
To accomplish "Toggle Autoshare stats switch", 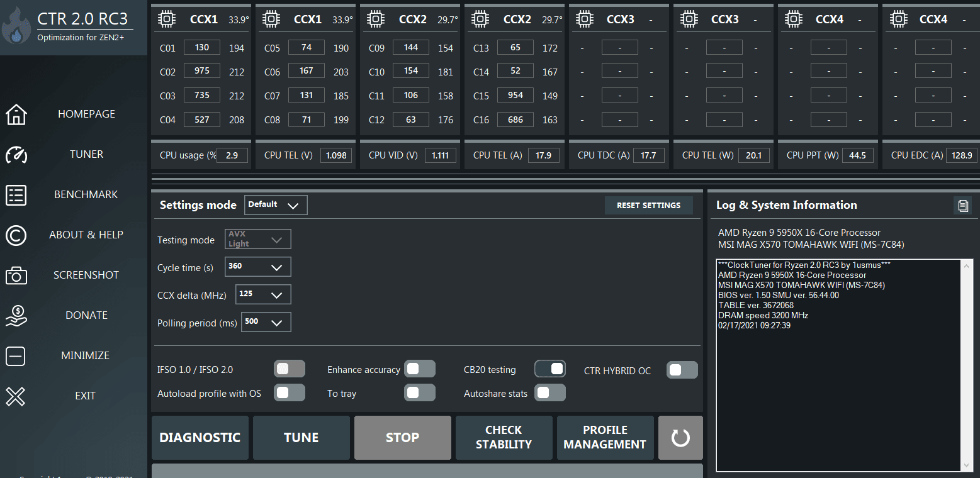I will (x=550, y=392).
